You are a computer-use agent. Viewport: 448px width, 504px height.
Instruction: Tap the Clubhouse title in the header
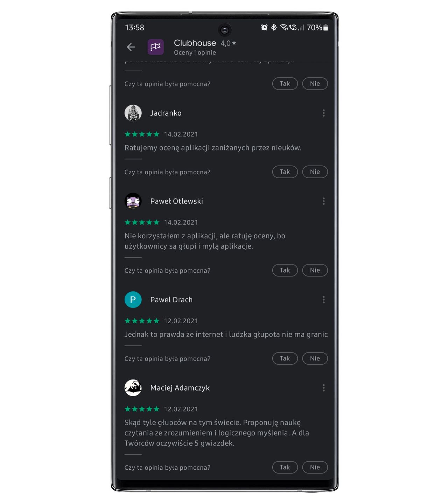(x=195, y=43)
